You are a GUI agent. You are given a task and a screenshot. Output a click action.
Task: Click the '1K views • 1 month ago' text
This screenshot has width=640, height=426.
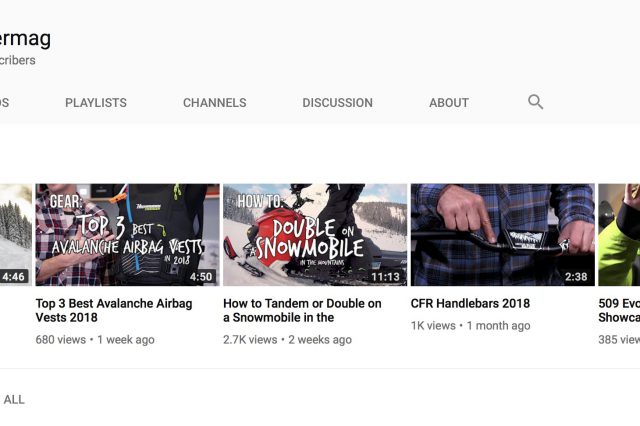[x=471, y=326]
